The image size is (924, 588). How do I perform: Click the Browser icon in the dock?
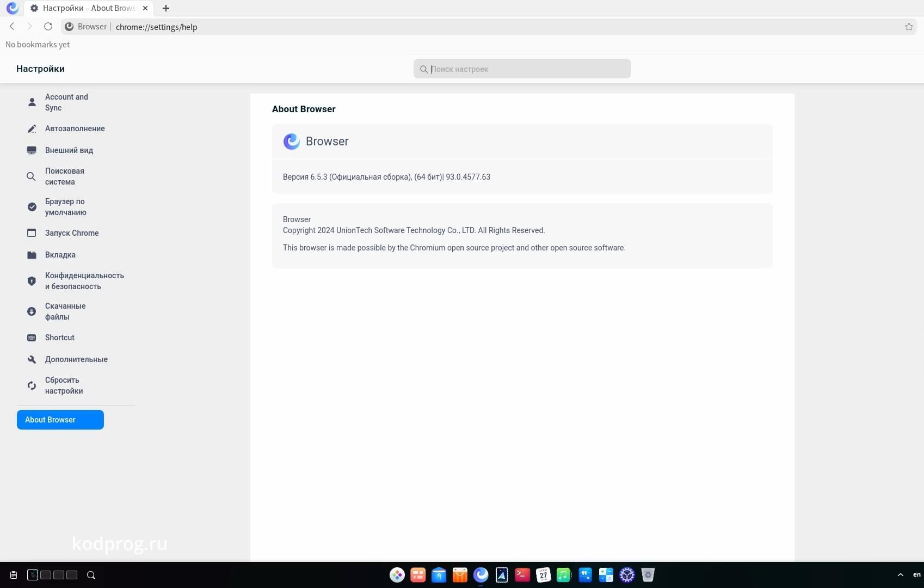[x=481, y=575]
